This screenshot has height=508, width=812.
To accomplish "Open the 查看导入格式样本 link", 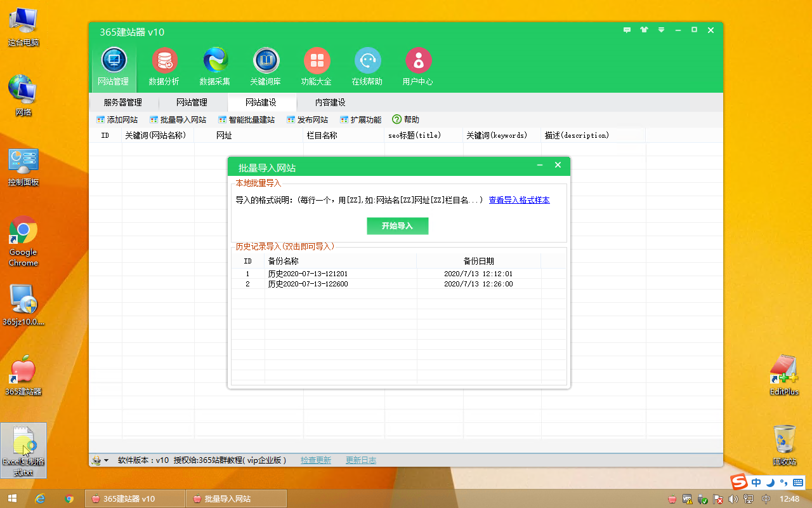I will point(519,200).
